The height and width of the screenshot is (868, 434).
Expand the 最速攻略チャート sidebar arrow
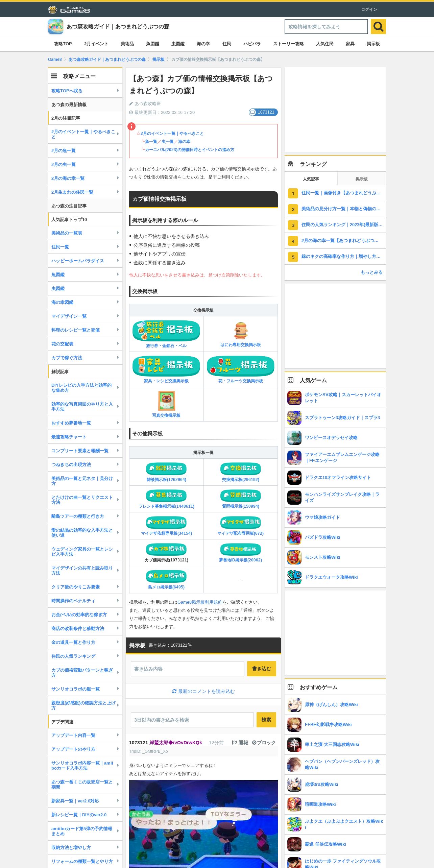[x=118, y=437]
